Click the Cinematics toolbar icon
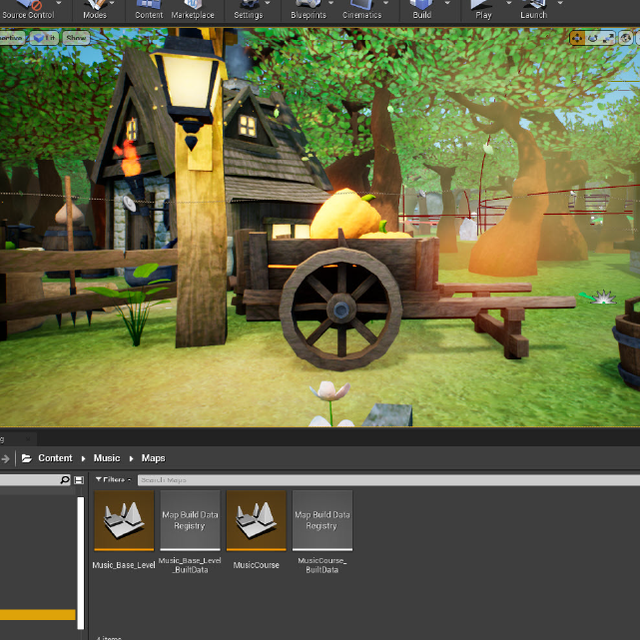640x640 pixels. point(361,9)
